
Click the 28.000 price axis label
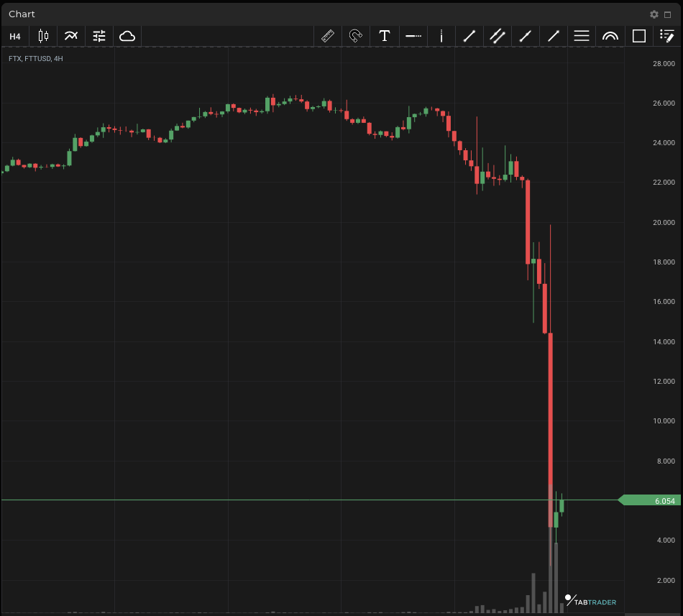click(664, 63)
